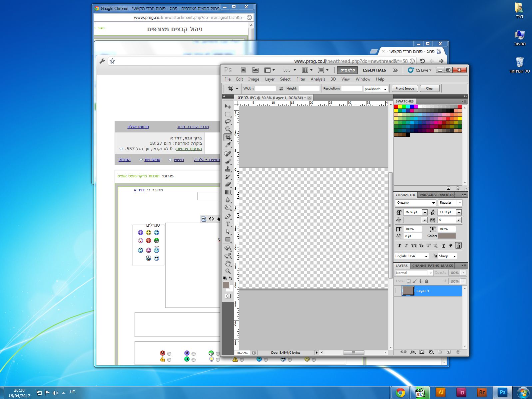The width and height of the screenshot is (532, 399).
Task: Open the CS Live dropdown
Action: coord(420,70)
